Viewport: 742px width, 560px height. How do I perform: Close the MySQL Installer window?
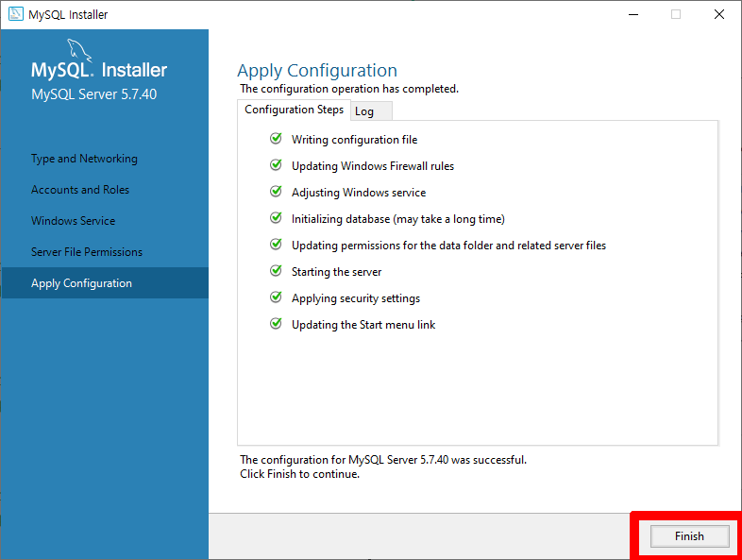pos(719,14)
